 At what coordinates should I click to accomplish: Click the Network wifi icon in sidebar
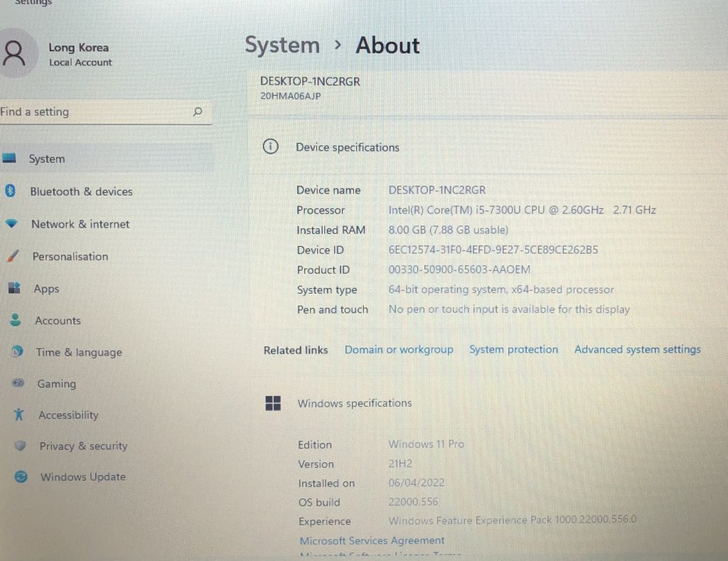tap(11, 223)
